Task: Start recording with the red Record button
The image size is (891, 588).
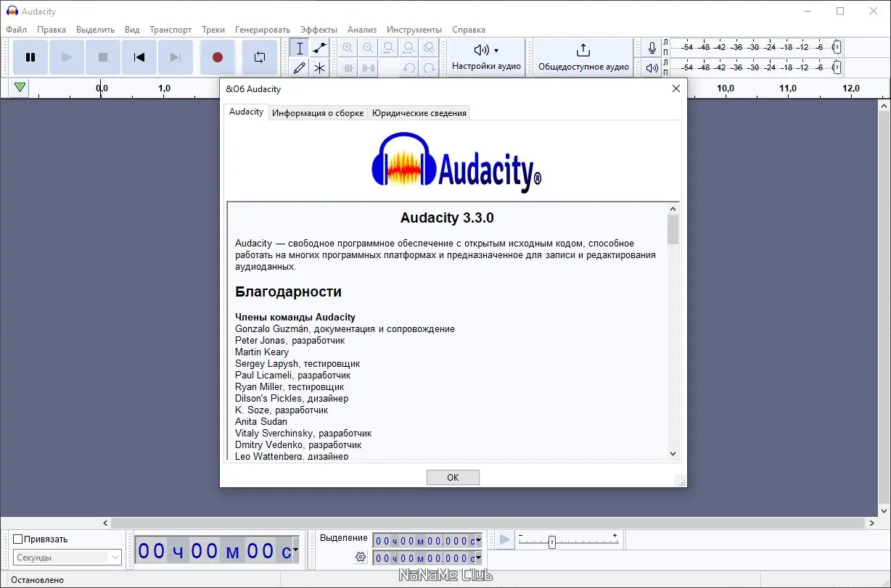Action: coord(218,57)
